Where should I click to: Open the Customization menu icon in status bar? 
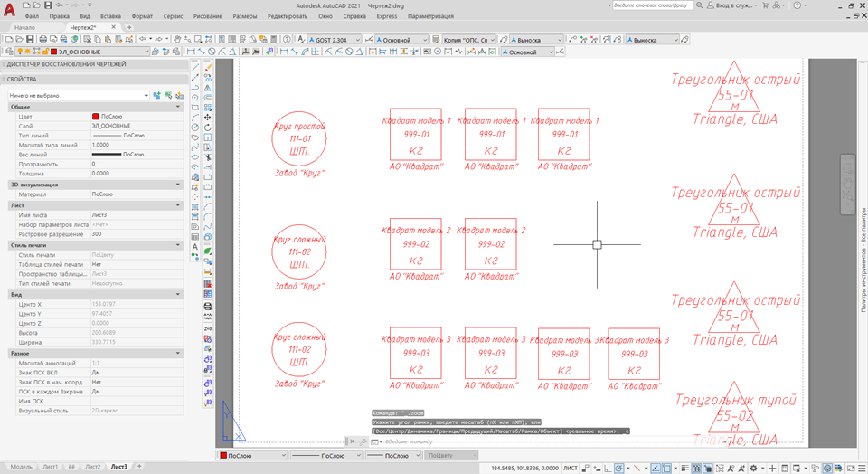[x=862, y=469]
